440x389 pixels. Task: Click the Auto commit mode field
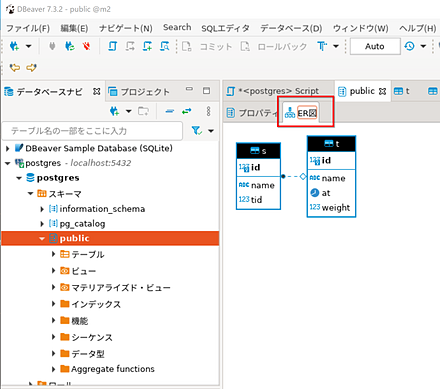375,46
